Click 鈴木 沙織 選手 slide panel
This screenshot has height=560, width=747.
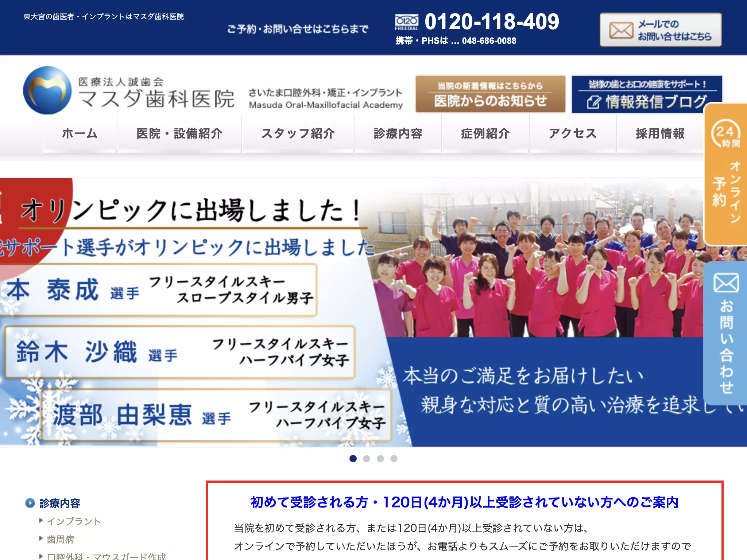(x=180, y=352)
